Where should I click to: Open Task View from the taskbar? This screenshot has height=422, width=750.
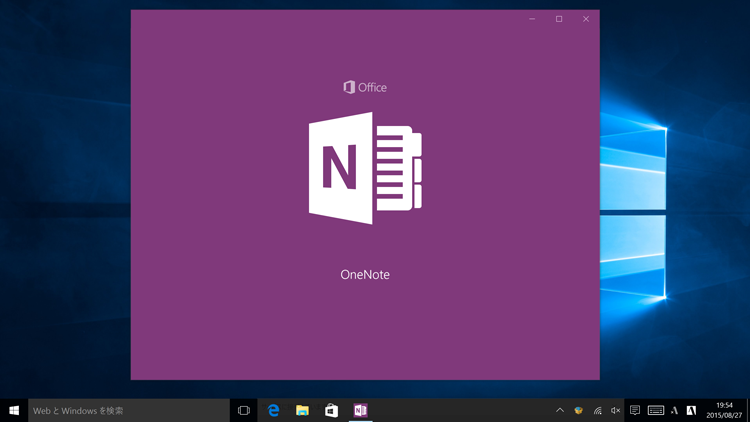click(243, 410)
